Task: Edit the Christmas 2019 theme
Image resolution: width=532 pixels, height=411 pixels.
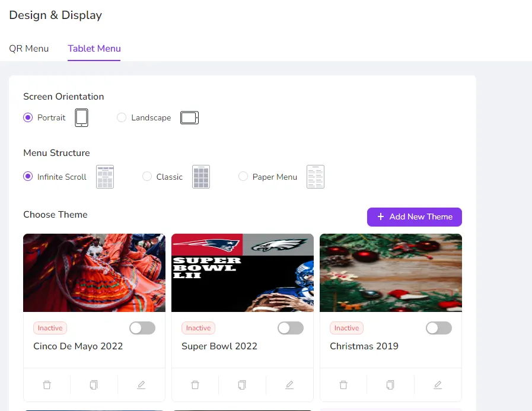Action: [x=438, y=385]
